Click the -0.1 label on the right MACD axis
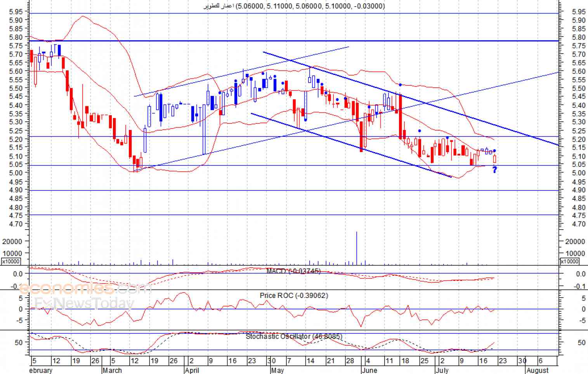Viewport: 588px width, 374px height. 580,286
